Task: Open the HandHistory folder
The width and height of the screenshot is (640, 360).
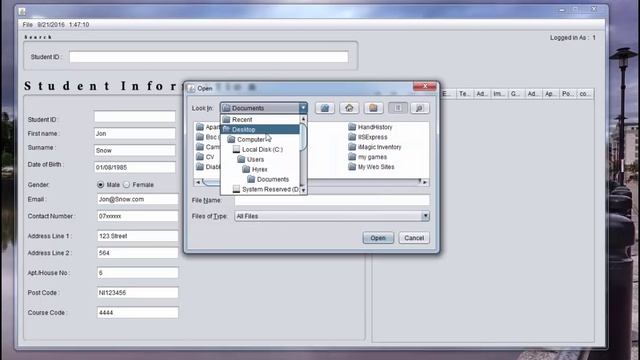Action: [370, 127]
